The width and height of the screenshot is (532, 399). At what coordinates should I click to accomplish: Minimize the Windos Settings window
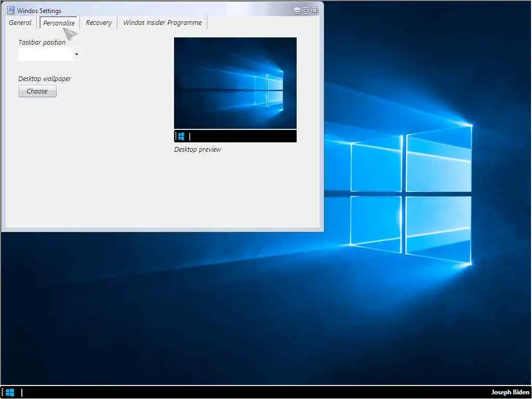pyautogui.click(x=297, y=10)
